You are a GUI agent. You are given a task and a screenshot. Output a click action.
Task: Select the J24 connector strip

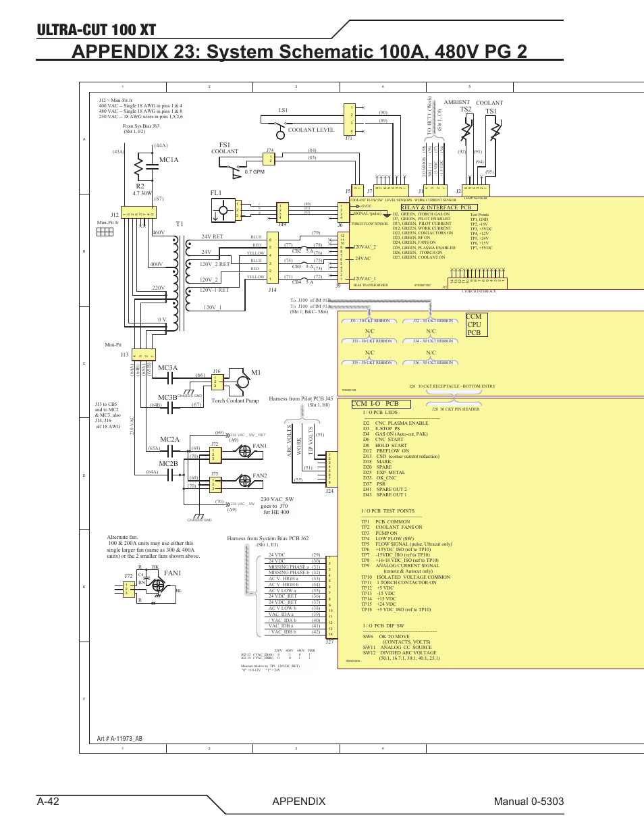[331, 469]
